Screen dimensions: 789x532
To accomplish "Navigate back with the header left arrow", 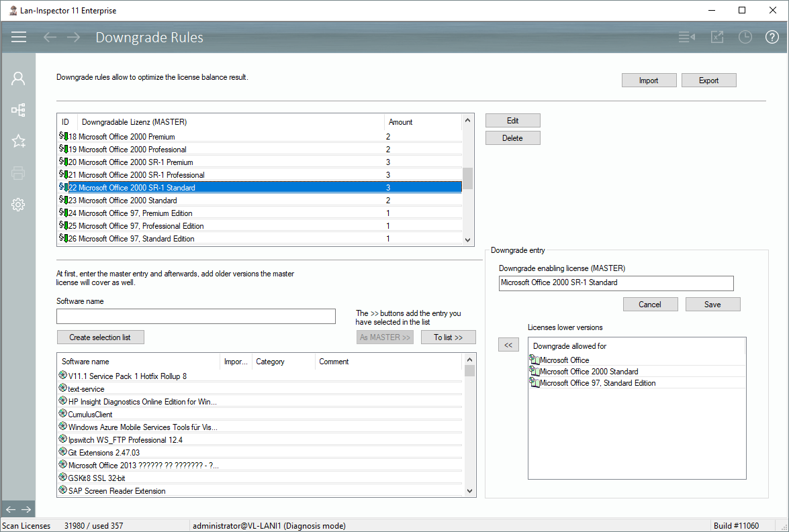I will (50, 37).
